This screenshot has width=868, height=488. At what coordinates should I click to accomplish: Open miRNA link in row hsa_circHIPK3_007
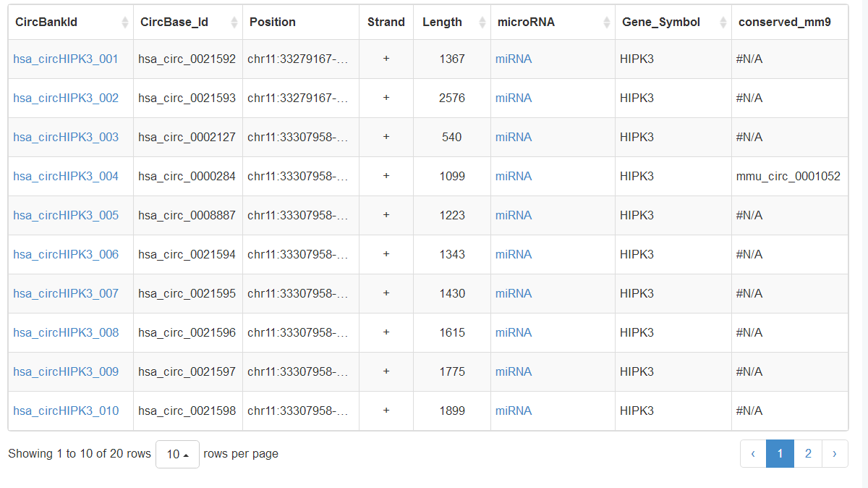point(514,294)
